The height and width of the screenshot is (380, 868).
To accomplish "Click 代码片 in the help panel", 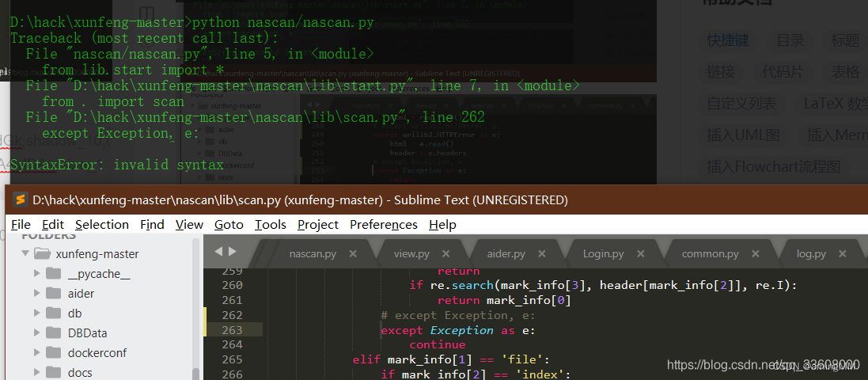I will coord(783,72).
